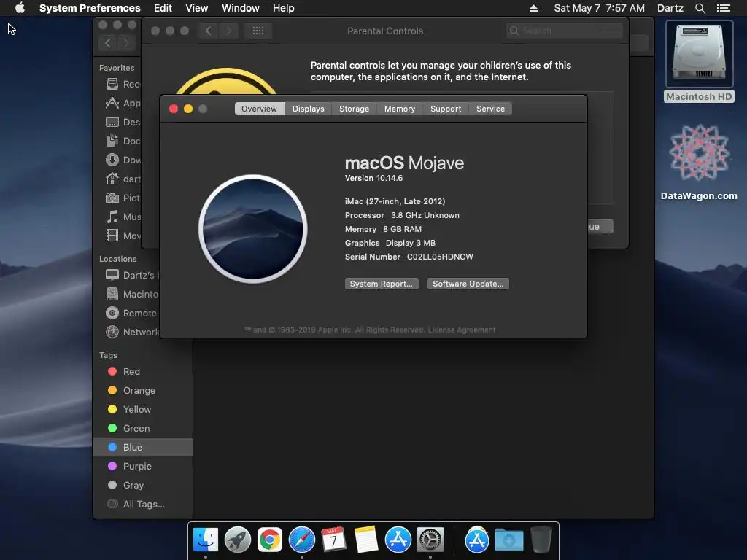Select the Blue tag in Finder sidebar
The width and height of the screenshot is (747, 560).
(x=142, y=447)
